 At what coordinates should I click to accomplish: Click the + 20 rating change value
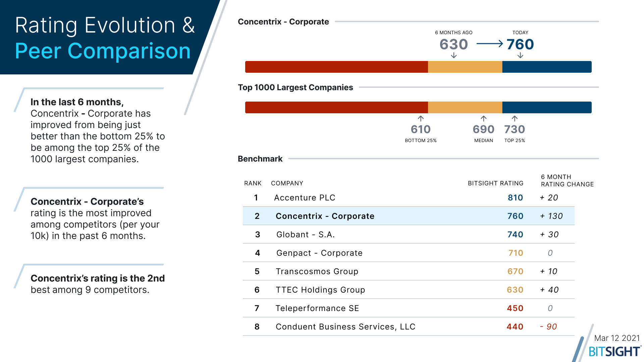click(549, 198)
